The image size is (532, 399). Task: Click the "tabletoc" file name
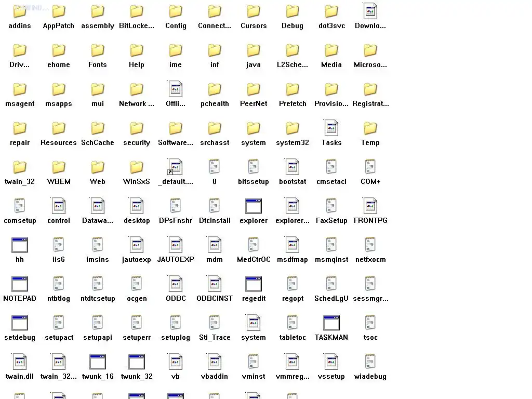coord(292,338)
